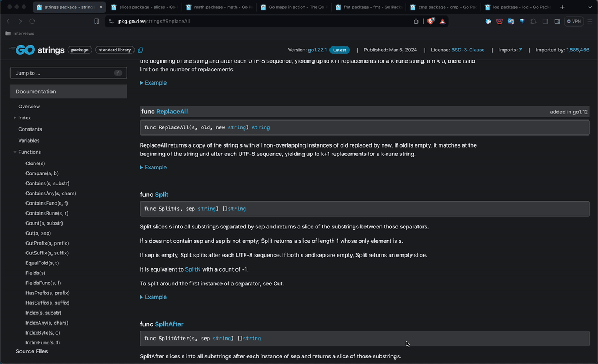Viewport: 598px width, 364px height.
Task: Open the site settings icon in address bar
Action: 111,22
